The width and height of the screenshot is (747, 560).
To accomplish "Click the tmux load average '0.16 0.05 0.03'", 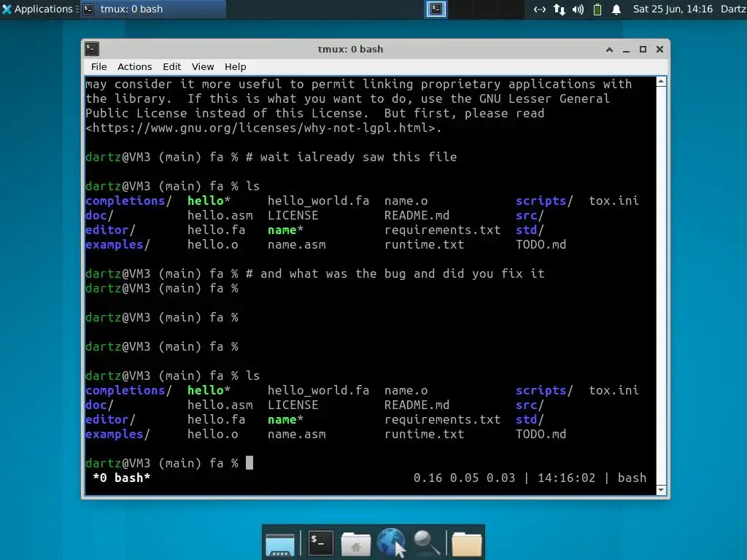I will (464, 478).
